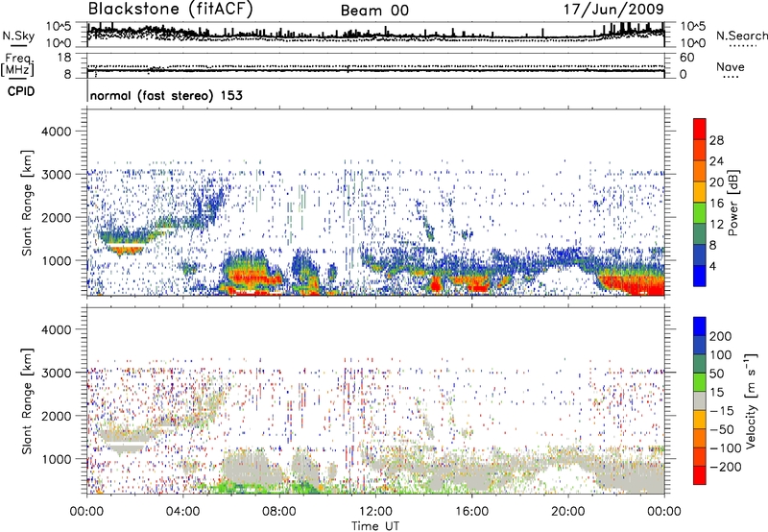
Task: Click the '08:00' time tick label
Action: (279, 512)
